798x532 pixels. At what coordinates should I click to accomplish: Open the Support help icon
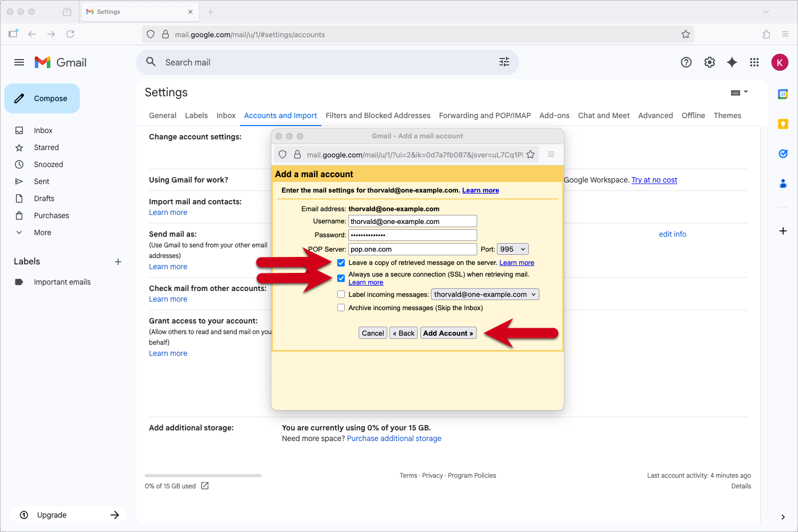click(x=686, y=62)
